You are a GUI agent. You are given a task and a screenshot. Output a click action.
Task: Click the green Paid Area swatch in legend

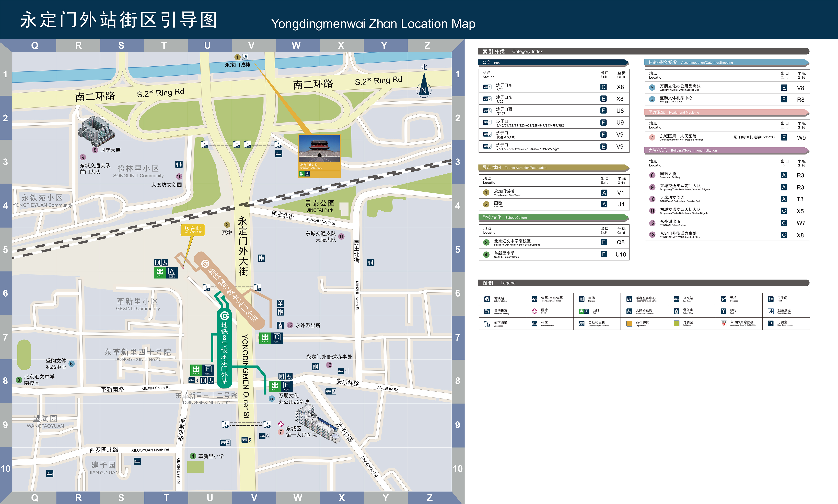pos(676,324)
